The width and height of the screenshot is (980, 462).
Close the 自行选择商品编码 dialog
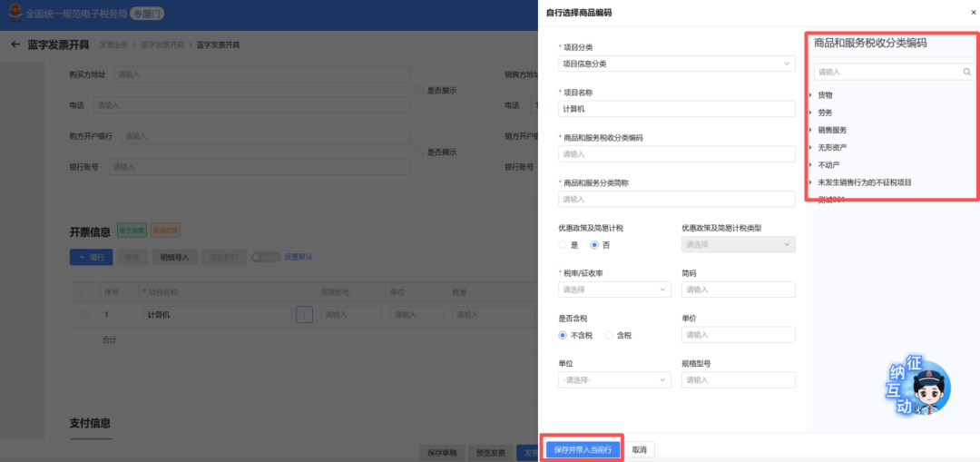pos(974,13)
